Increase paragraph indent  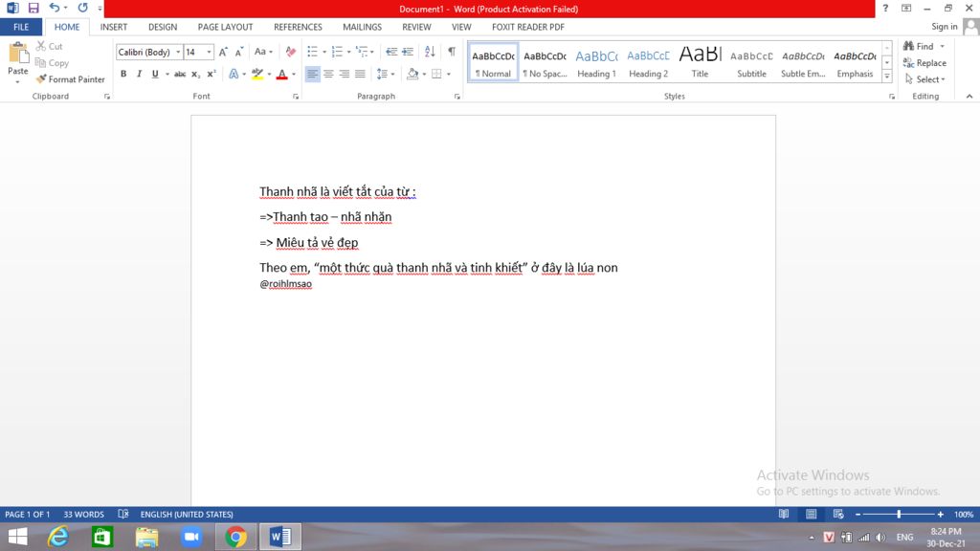(x=408, y=52)
